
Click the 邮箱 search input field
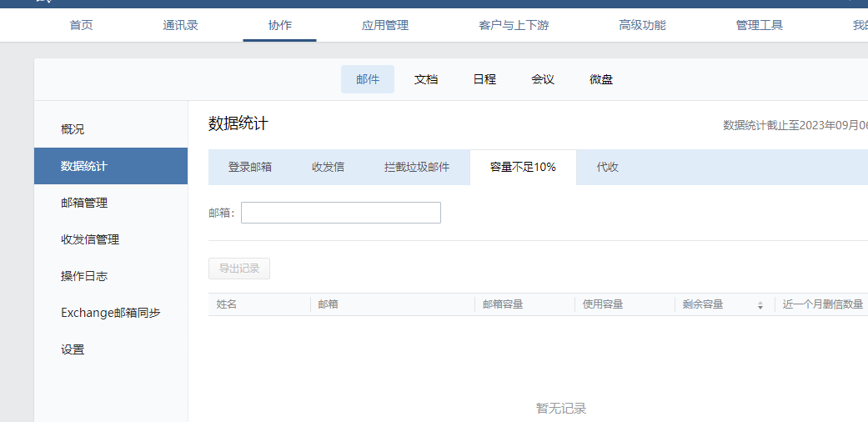(340, 213)
